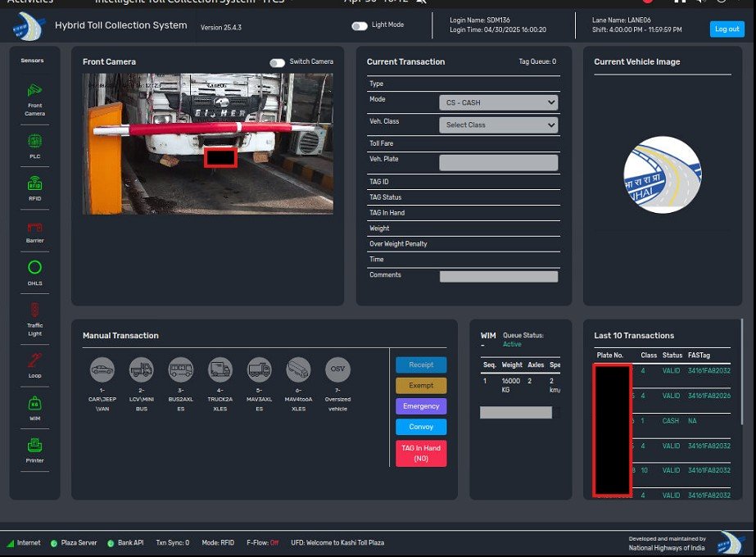Image resolution: width=756 pixels, height=557 pixels.
Task: Click the Current Vehicle Image NHAI placeholder
Action: [x=663, y=174]
